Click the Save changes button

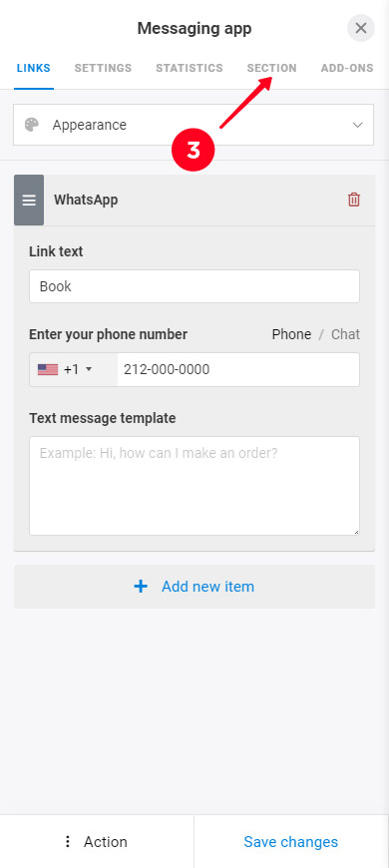291,841
